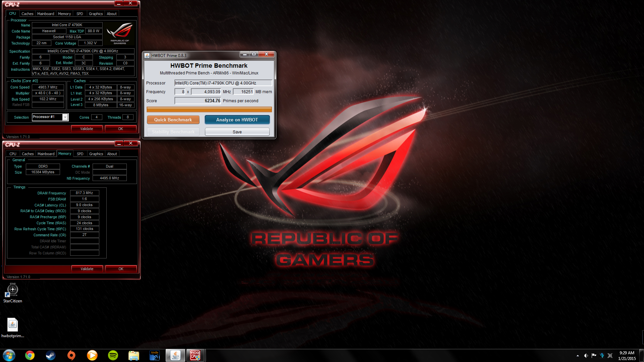Launch Windows Media Player from taskbar
This screenshot has height=362, width=644.
pos(92,355)
